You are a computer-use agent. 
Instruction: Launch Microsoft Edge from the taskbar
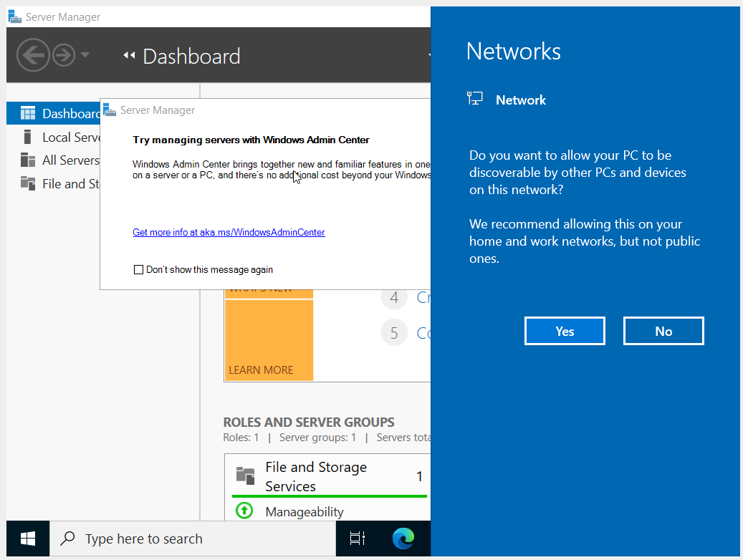pyautogui.click(x=404, y=539)
